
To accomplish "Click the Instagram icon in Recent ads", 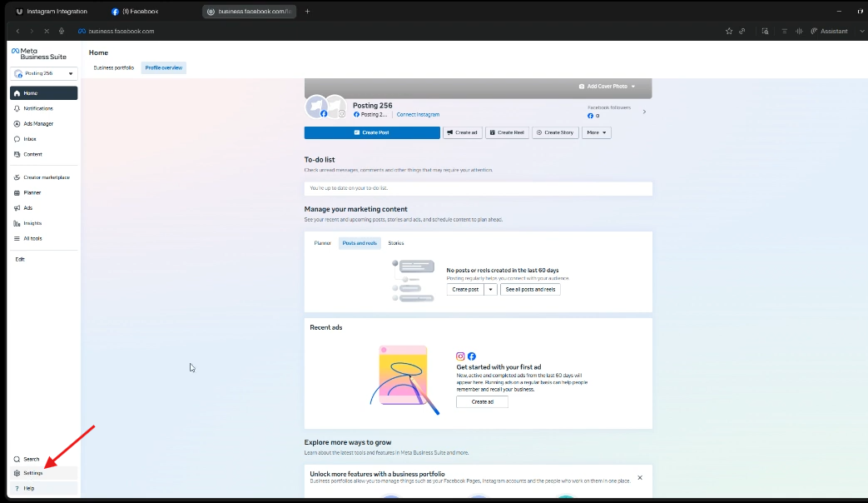I will [460, 356].
